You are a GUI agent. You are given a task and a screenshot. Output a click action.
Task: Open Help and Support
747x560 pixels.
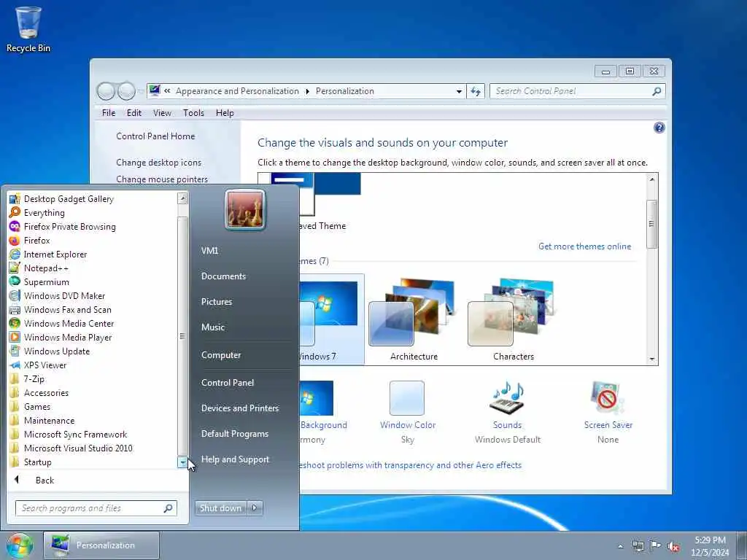coord(235,459)
